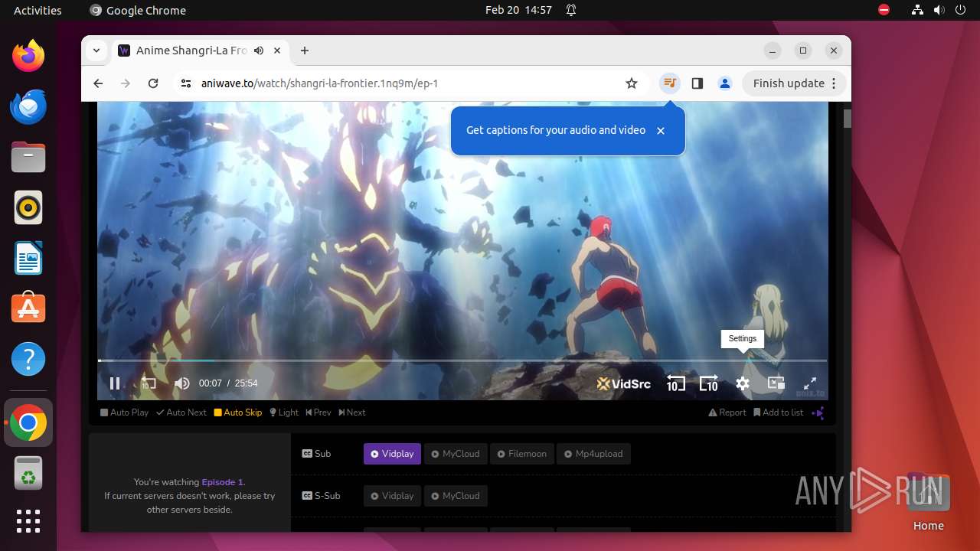
Task: Seek on the video progress bar
Action: 462,360
